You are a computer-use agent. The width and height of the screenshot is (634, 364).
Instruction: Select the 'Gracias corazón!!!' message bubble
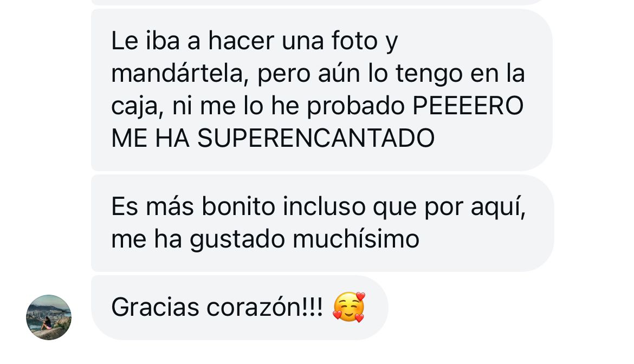[x=240, y=308]
